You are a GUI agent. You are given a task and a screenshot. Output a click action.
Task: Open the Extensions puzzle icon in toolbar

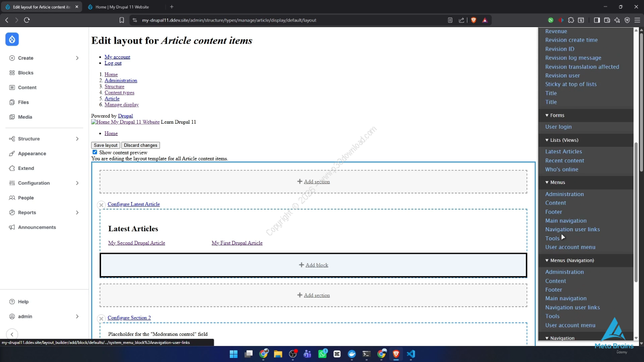(x=571, y=20)
